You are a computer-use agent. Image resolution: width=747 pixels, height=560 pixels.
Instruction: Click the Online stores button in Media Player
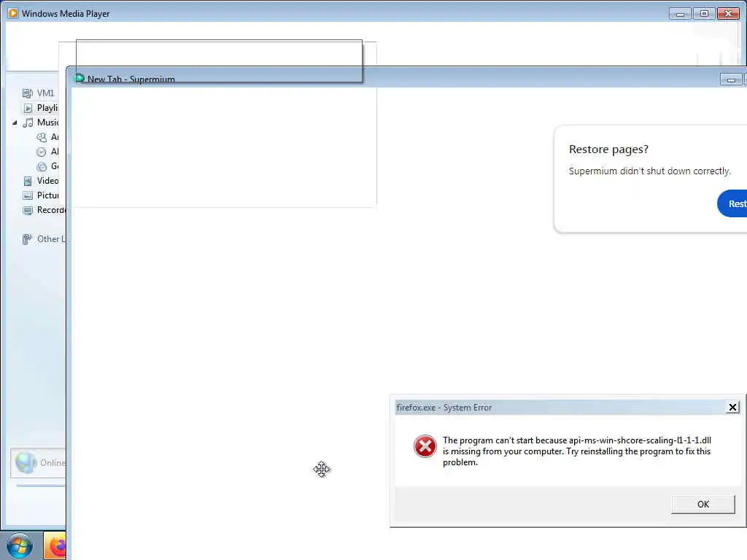38,462
